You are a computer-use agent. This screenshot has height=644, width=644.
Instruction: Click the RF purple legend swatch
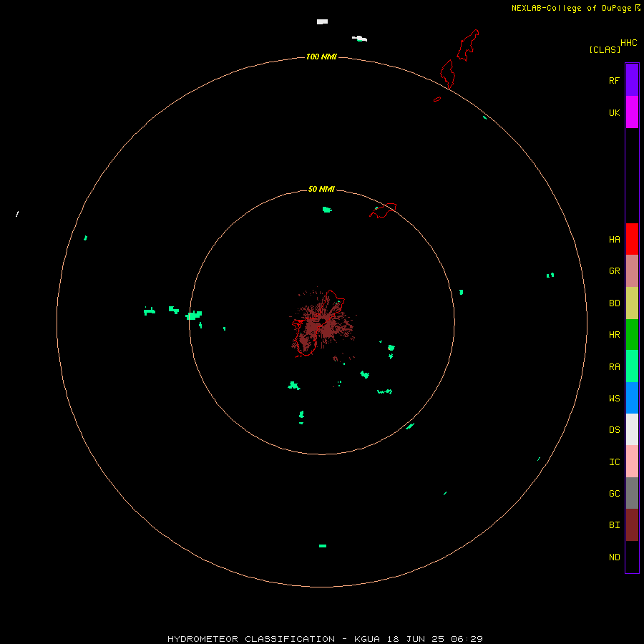pyautogui.click(x=632, y=80)
